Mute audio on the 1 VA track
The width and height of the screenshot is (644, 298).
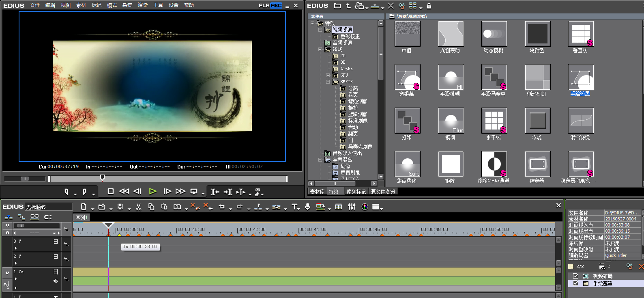pos(56,281)
